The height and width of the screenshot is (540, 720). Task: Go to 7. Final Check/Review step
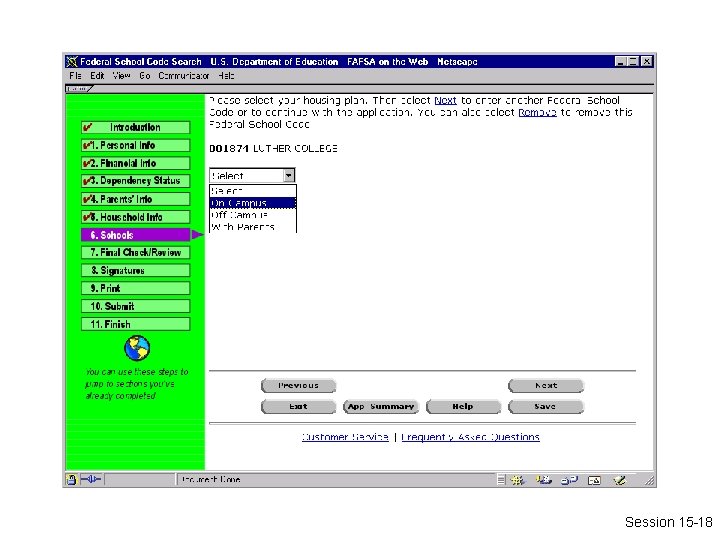pos(135,253)
